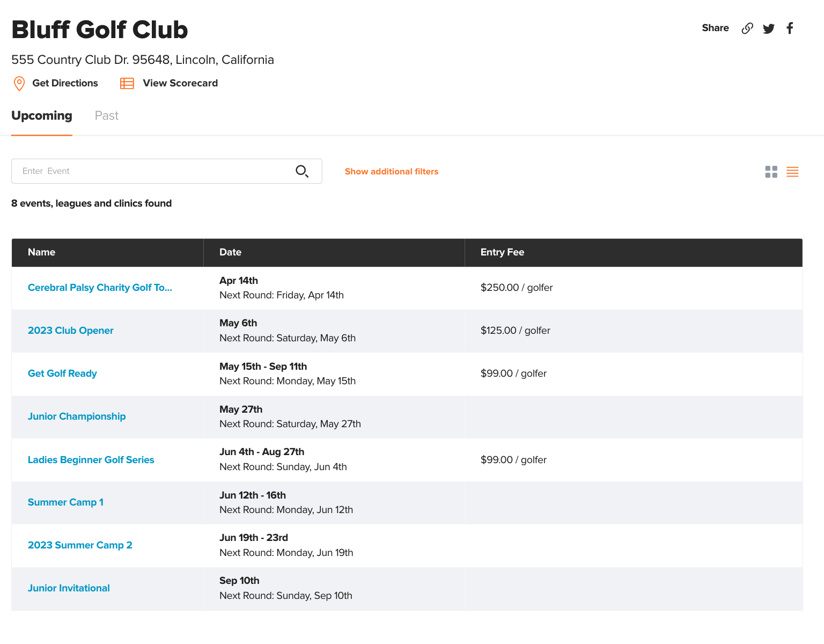Open View Scorecard link
This screenshot has width=824, height=644.
[180, 83]
